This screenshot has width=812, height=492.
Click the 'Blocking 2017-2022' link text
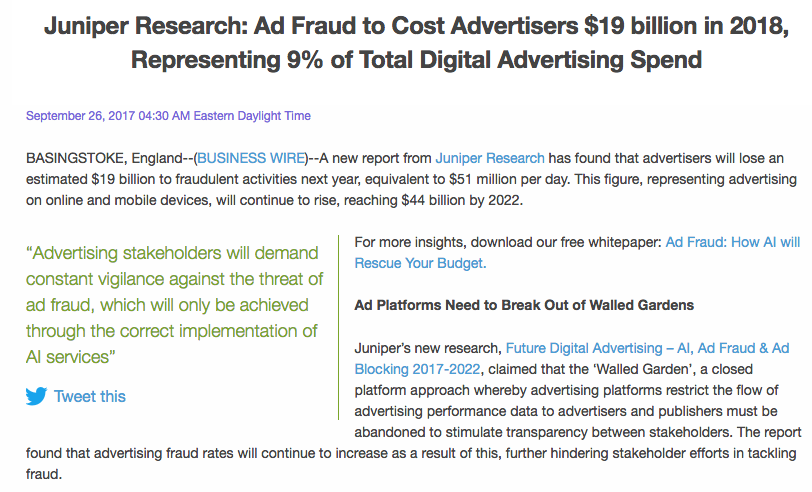(x=417, y=369)
